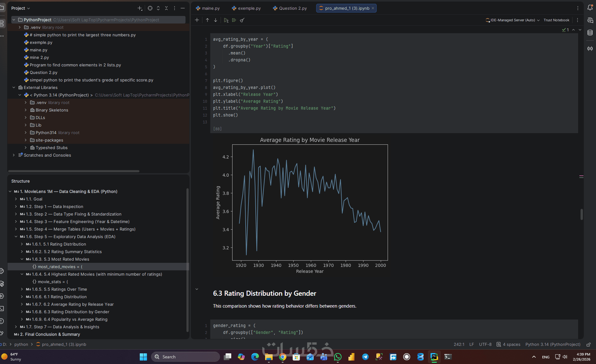Viewport: 596px width, 364px height.
Task: Open notebook toolbar more options
Action: 578,20
